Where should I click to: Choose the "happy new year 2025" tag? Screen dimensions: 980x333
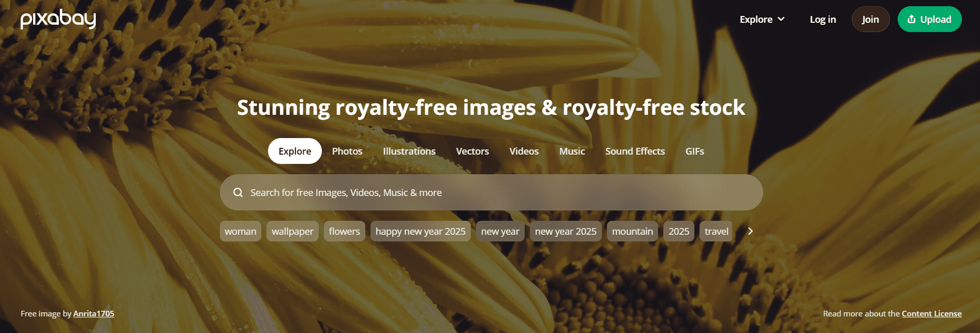click(x=421, y=231)
